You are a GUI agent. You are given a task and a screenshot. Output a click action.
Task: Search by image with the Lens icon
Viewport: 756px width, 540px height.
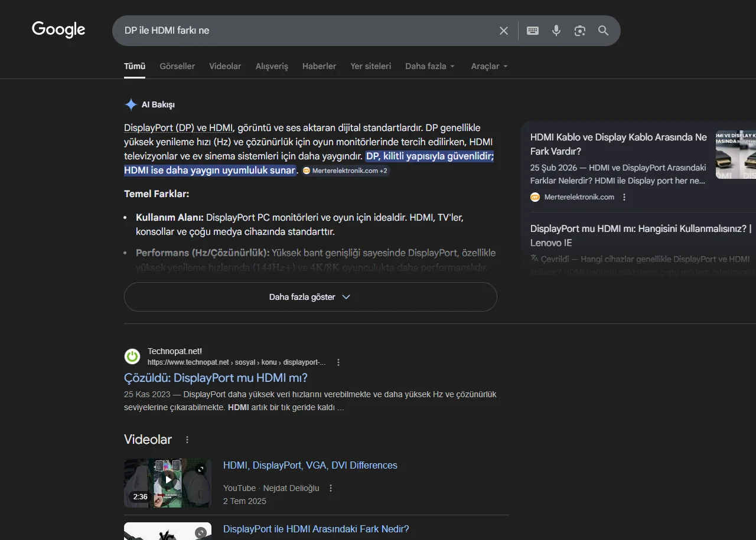pos(580,31)
